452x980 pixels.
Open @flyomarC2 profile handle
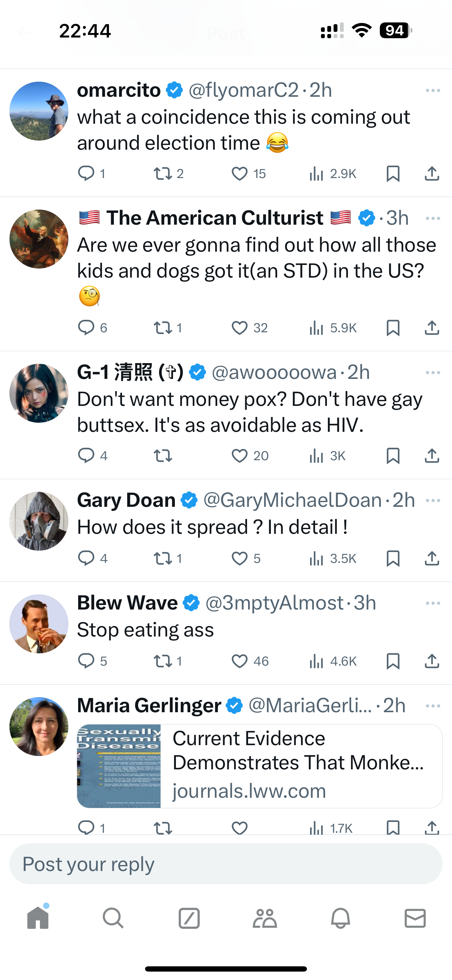[x=244, y=90]
